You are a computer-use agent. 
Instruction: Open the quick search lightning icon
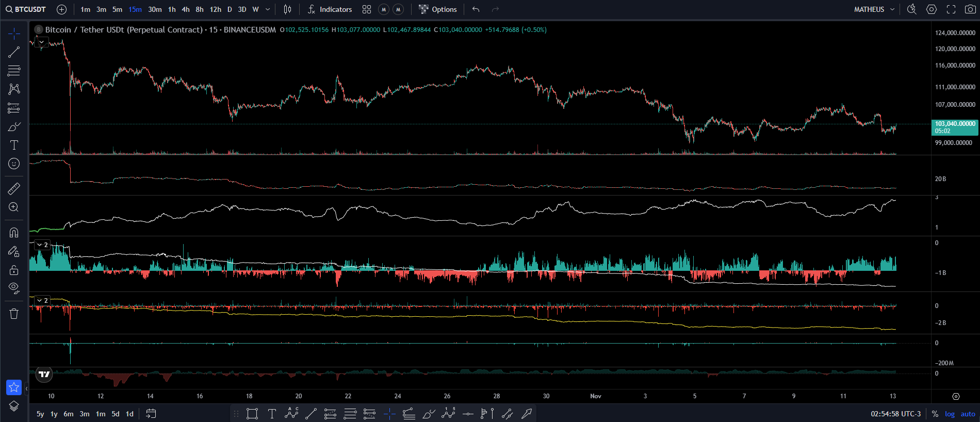[x=912, y=9]
